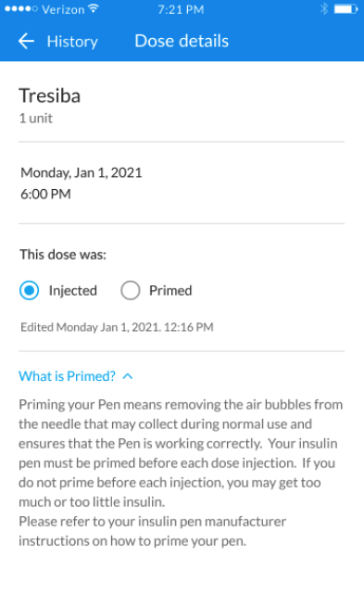This screenshot has height=594, width=364.
Task: Tap the cellular signal dots
Action: pos(21,8)
